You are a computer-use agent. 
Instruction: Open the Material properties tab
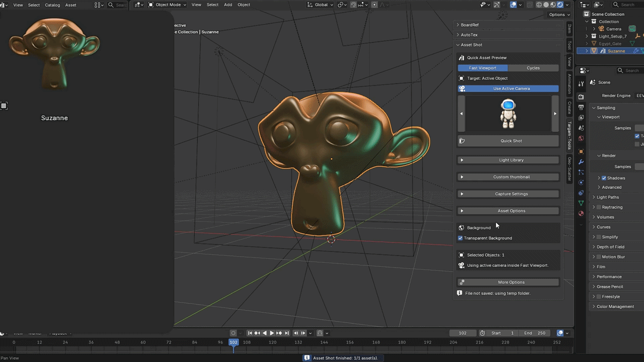pos(581,214)
